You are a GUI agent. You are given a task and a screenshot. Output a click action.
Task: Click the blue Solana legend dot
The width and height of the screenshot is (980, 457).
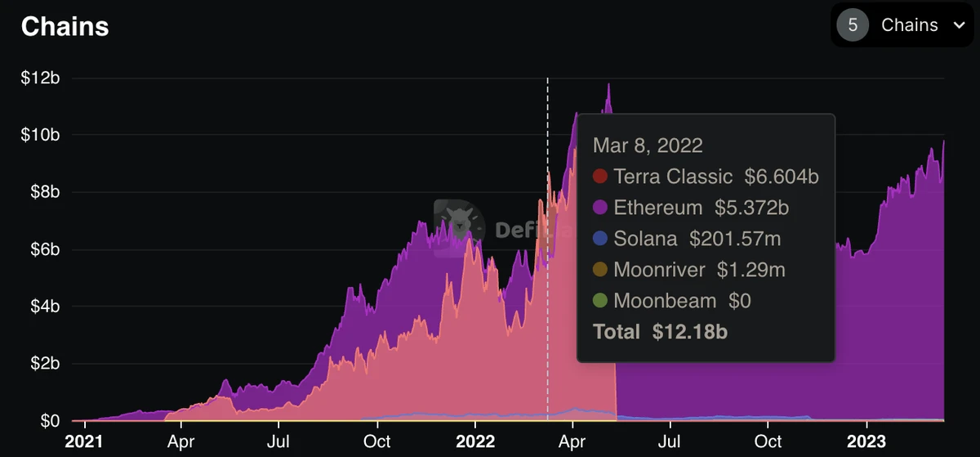click(x=600, y=239)
